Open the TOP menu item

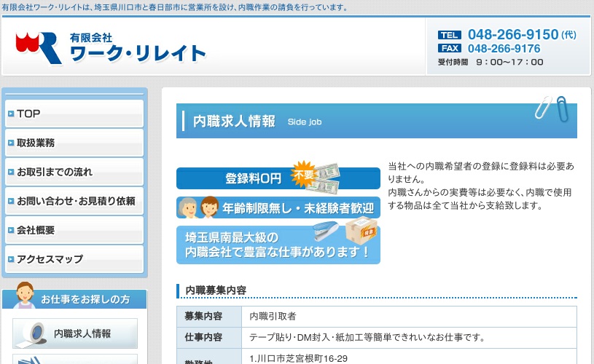pyautogui.click(x=73, y=114)
